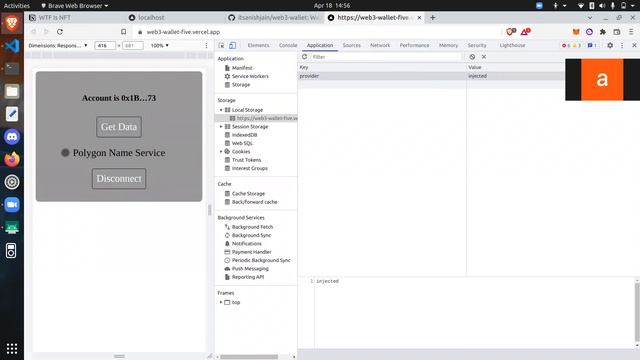Select the Cache Storage item
The image size is (640, 360).
tap(248, 193)
